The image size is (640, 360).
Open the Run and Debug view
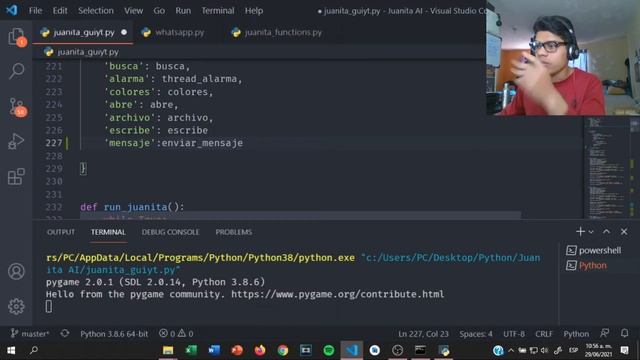coord(16,141)
